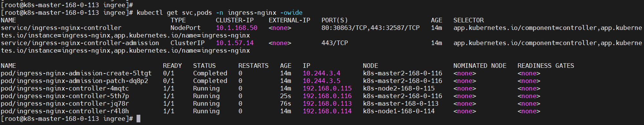The image size is (644, 125).
Task: Click pod ingress-nginx-controller-4mqtc name
Action: pos(65,89)
